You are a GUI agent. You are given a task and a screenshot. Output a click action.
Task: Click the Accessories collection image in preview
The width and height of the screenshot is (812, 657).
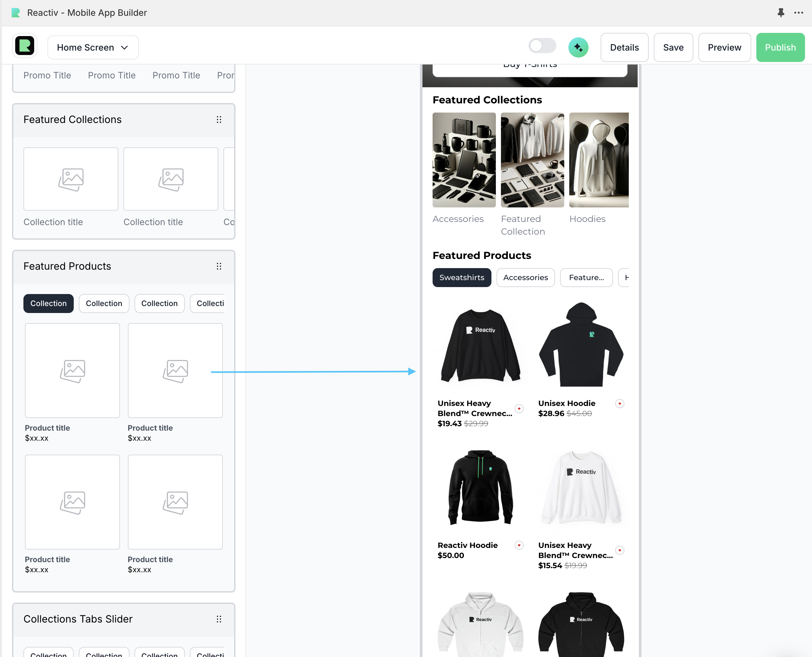coord(464,160)
